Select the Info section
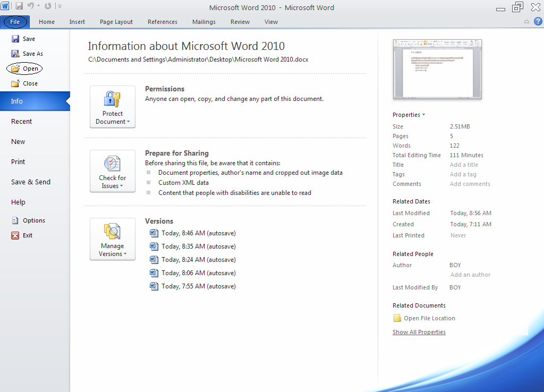 click(x=35, y=101)
